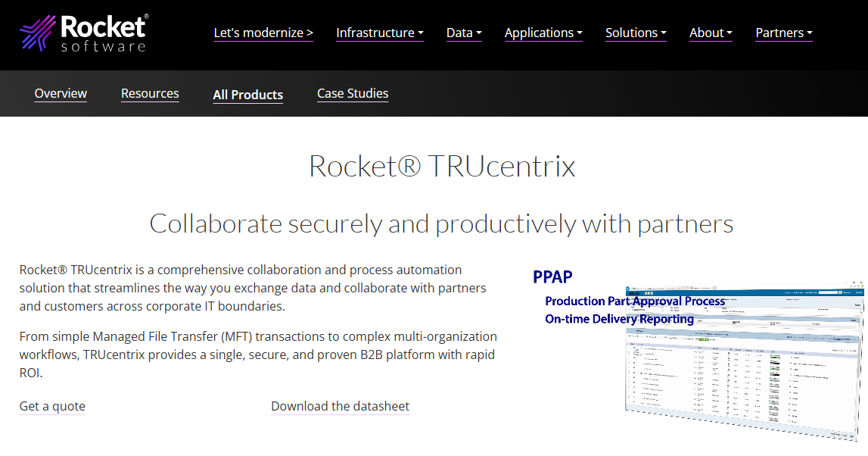
Task: Expand the Partners dropdown menu
Action: point(784,33)
